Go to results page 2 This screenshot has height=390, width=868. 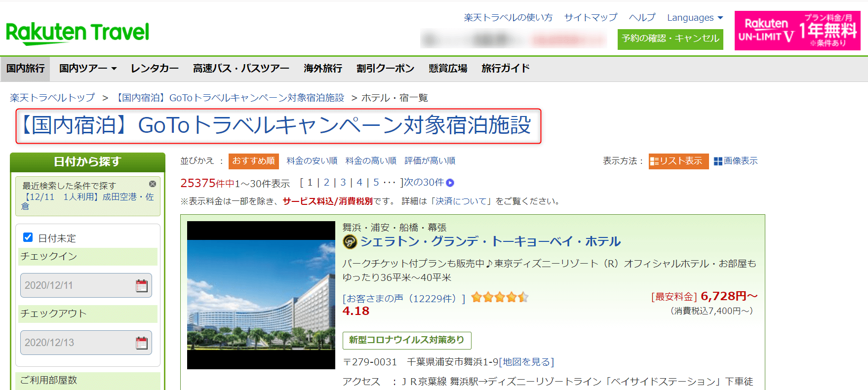tap(326, 183)
